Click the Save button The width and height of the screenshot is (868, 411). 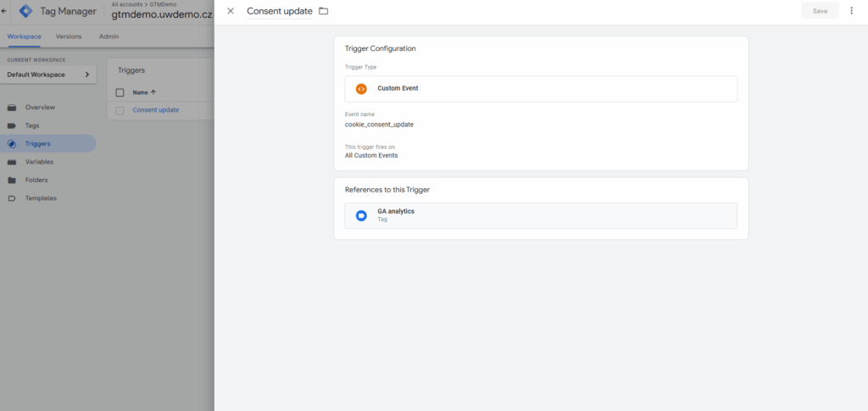click(820, 11)
